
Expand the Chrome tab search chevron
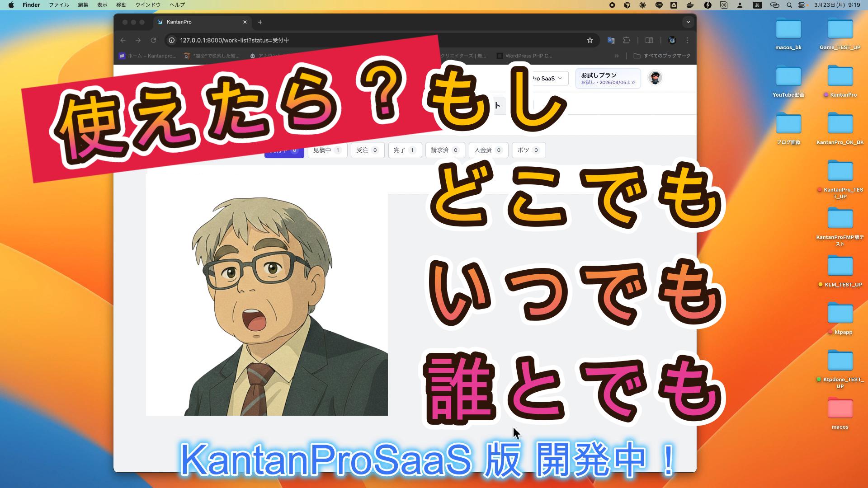coord(688,22)
